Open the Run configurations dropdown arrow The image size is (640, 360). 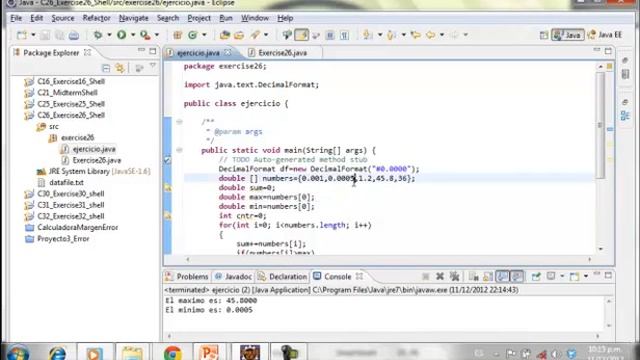(133, 35)
